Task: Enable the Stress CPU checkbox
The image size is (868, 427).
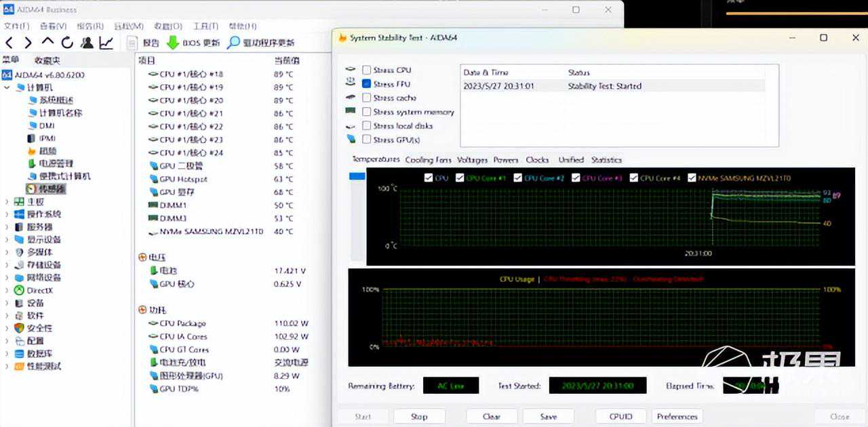Action: click(367, 70)
